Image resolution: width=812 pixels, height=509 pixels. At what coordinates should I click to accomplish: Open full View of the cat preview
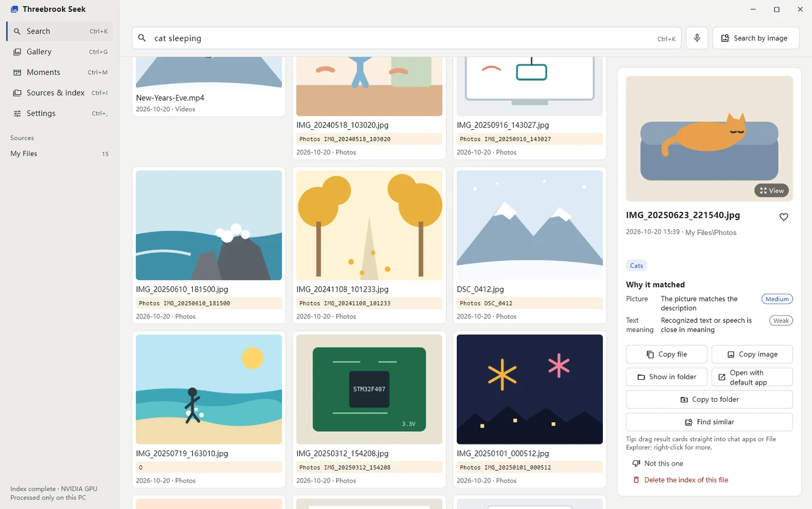[x=771, y=191]
